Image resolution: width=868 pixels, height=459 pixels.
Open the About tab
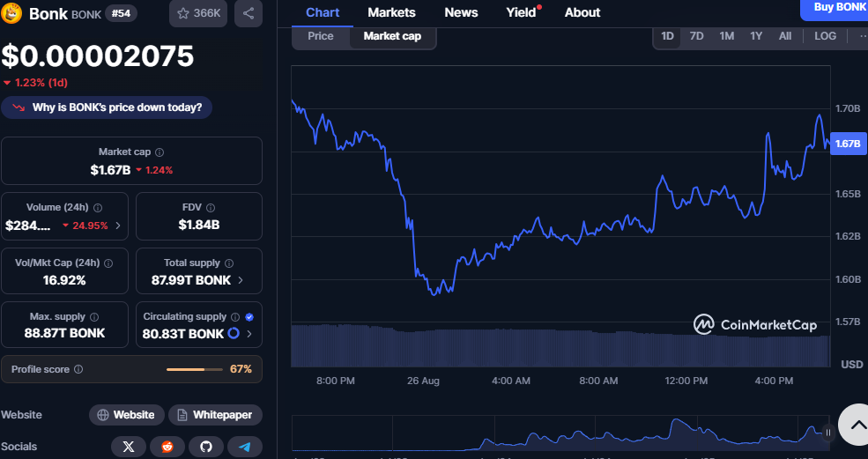[582, 12]
